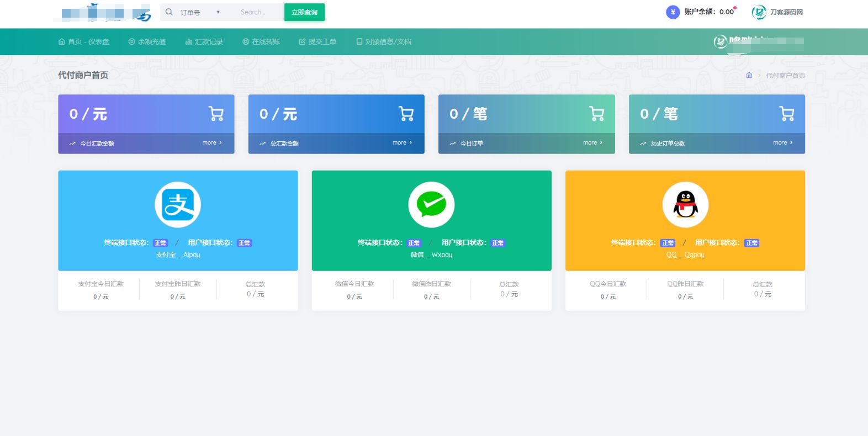The width and height of the screenshot is (868, 436).
Task: Click the 微信今日汇款 stat
Action: 354,290
